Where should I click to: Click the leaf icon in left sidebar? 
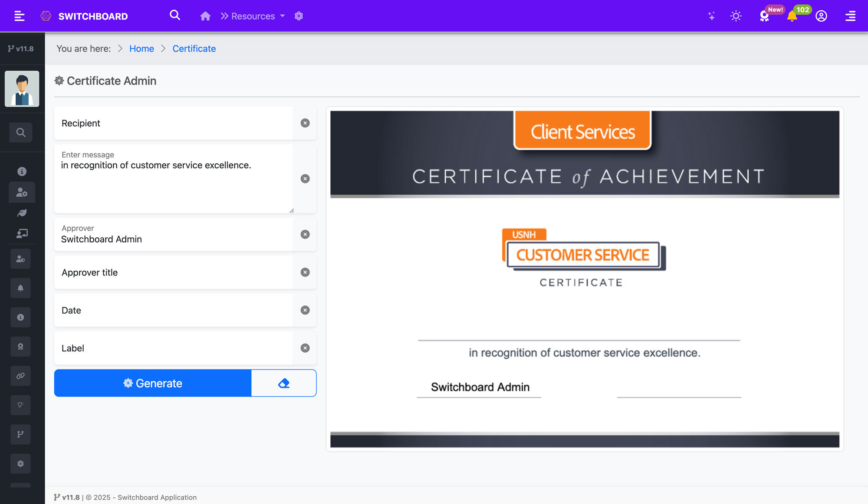[x=22, y=213]
